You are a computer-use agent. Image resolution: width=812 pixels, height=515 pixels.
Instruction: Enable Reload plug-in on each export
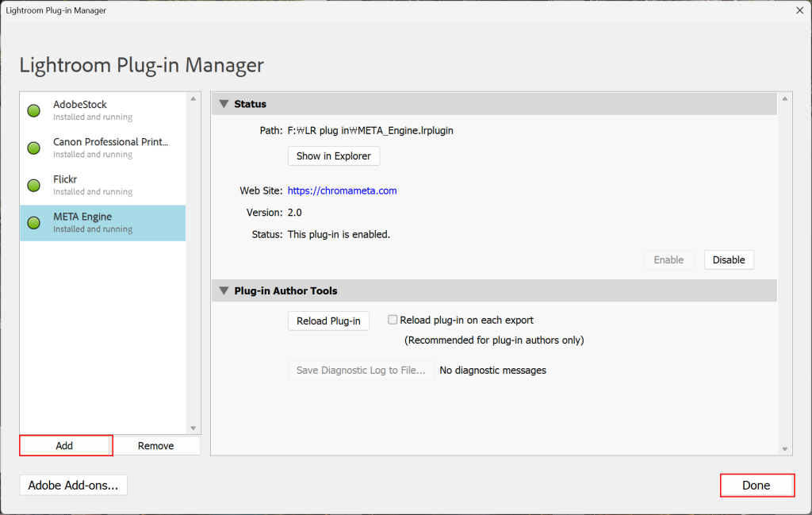coord(393,320)
